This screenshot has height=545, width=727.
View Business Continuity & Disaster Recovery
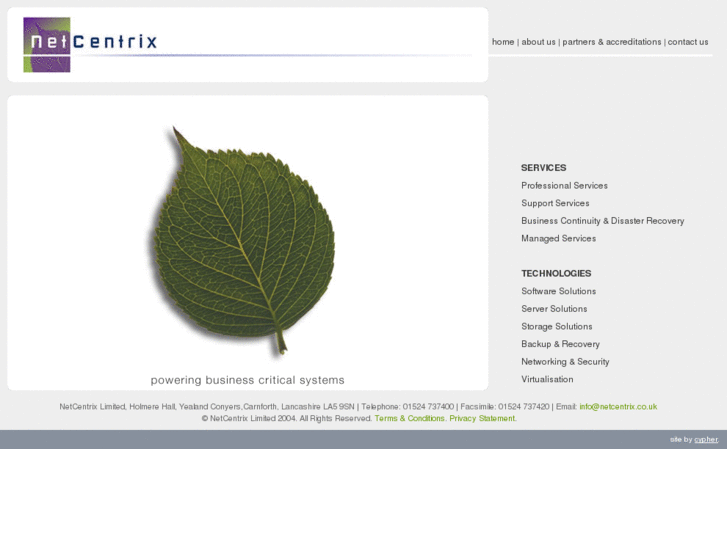[x=602, y=221]
